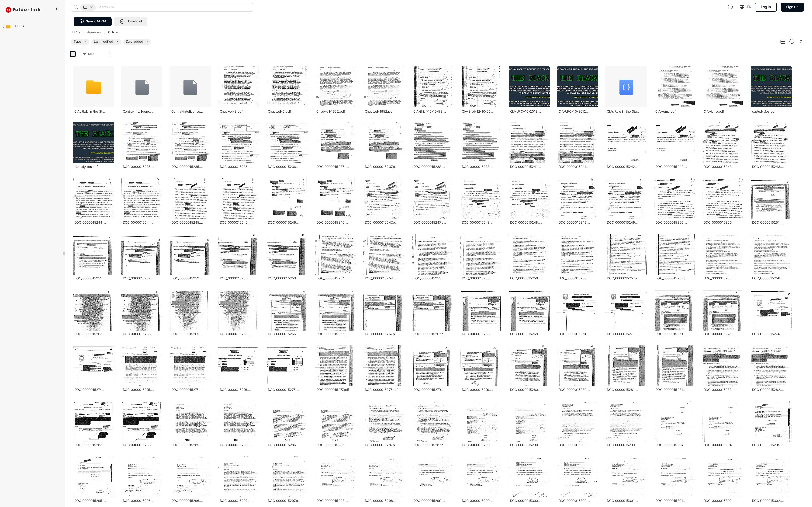Click the MEGA logo icon
The image size is (812, 507).
8,10
